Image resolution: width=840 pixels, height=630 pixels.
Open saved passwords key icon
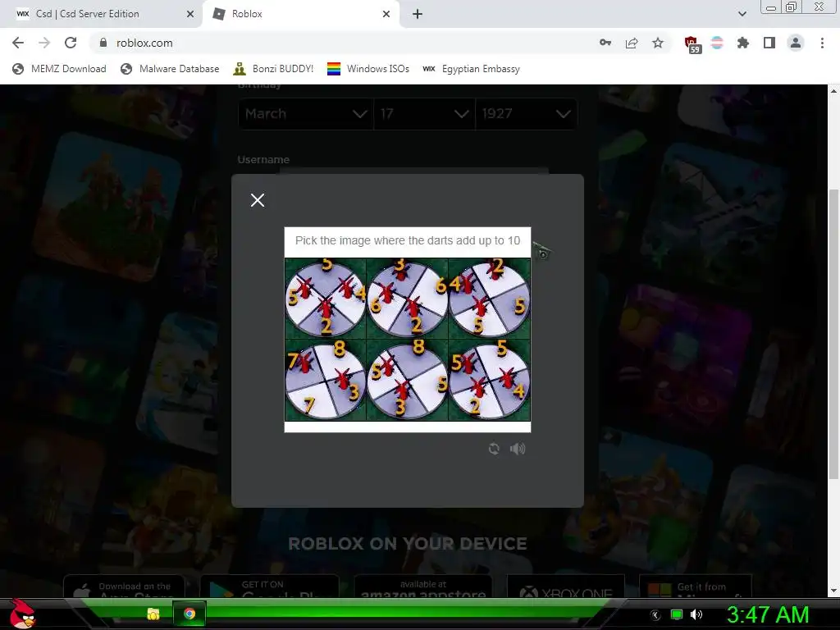(x=605, y=43)
